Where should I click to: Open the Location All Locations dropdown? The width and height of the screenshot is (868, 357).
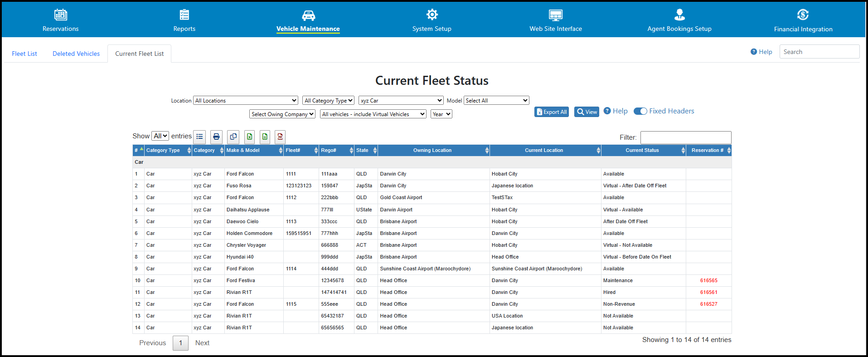(246, 101)
